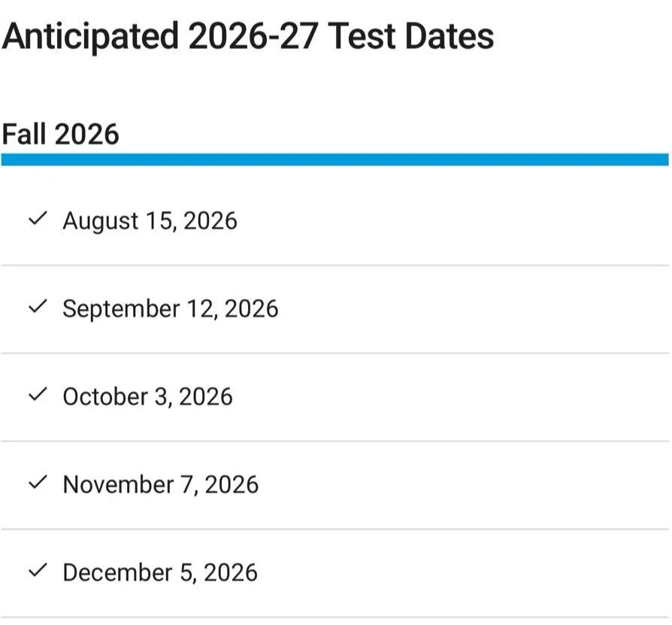Click the word Anticipated in the title
Image resolution: width=672 pixels, height=625 pixels.
[90, 36]
